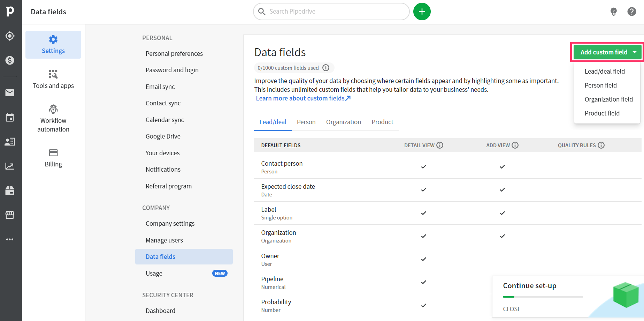Screen dimensions: 644x321
Task: Expand the Add custom field dropdown
Action: point(607,52)
